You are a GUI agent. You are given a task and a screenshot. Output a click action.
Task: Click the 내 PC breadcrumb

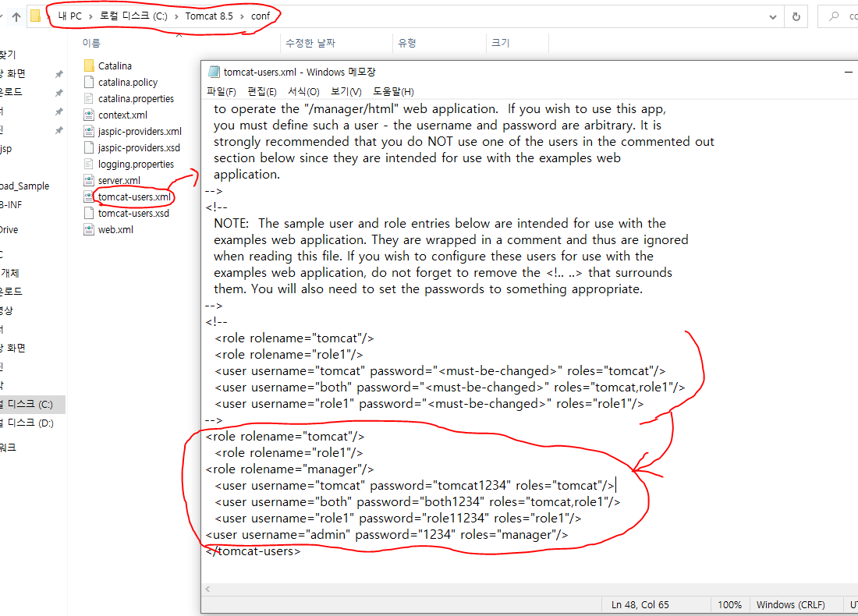70,16
